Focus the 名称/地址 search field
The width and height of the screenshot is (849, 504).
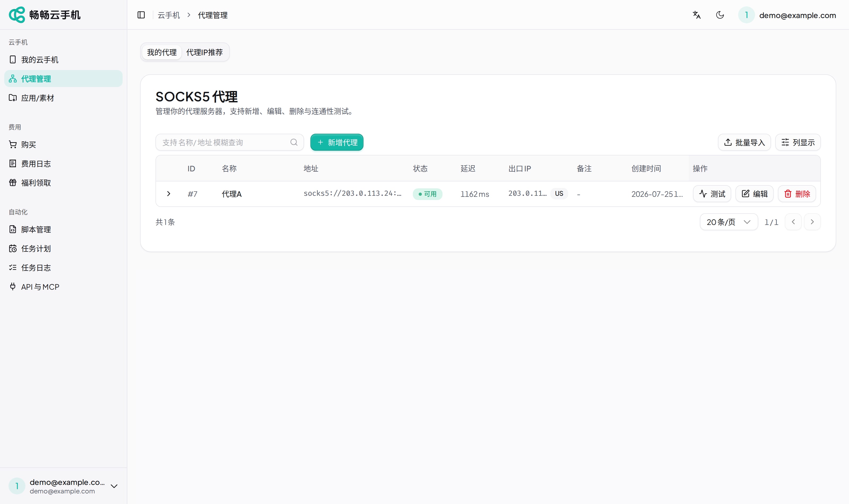[x=229, y=142]
